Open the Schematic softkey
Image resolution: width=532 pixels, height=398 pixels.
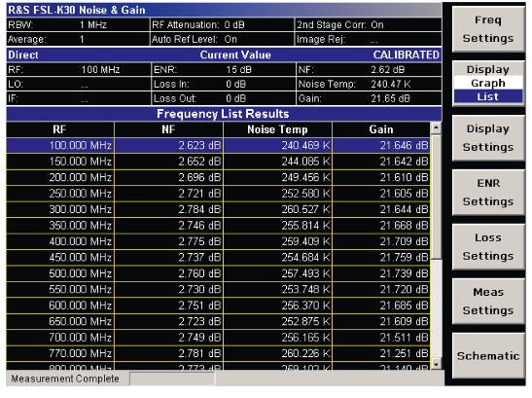[488, 355]
